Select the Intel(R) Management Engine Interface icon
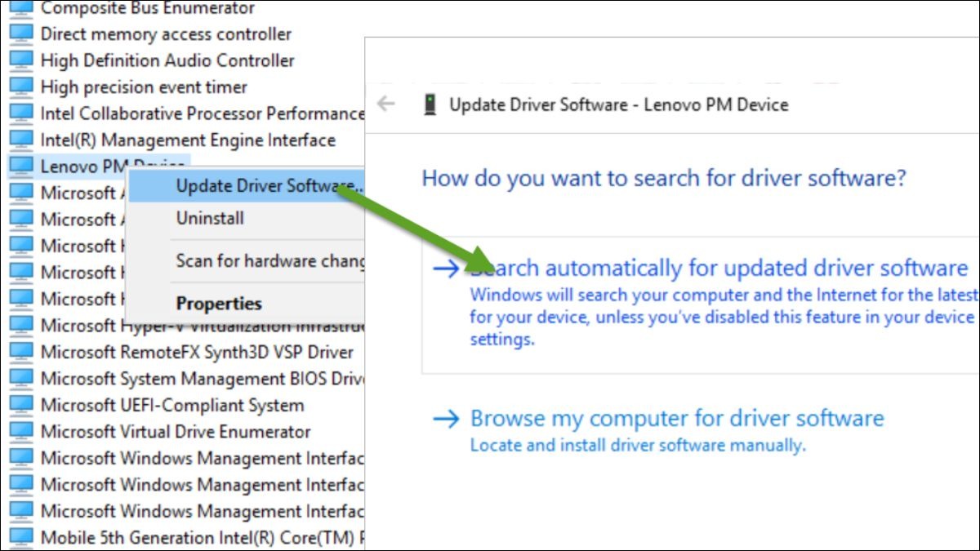Screen dimensions: 980x551 coord(21,140)
